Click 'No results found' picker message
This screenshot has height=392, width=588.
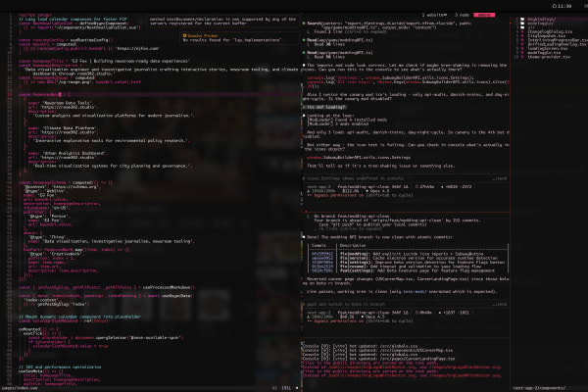pos(231,40)
